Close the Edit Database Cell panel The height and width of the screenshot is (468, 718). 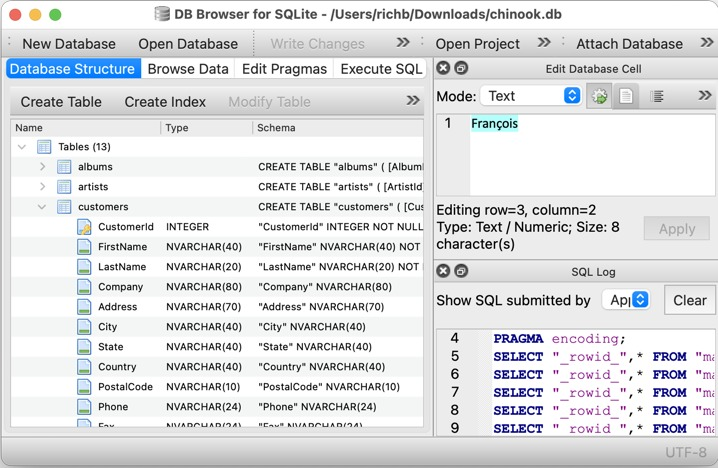(x=444, y=68)
